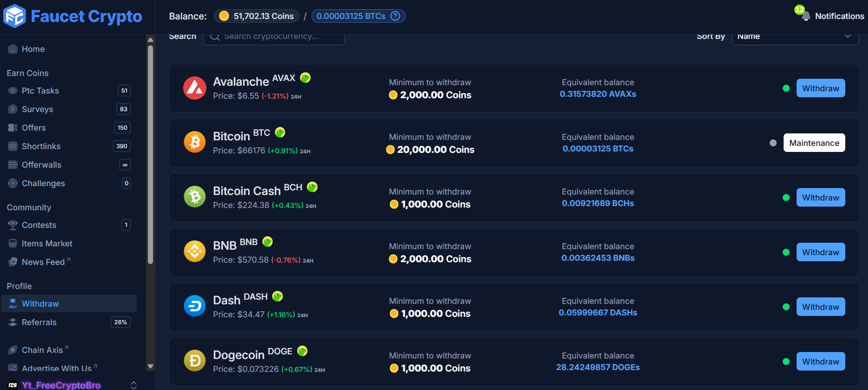Open Advertise With Us link
Viewport: 868px width, 390px height.
59,368
